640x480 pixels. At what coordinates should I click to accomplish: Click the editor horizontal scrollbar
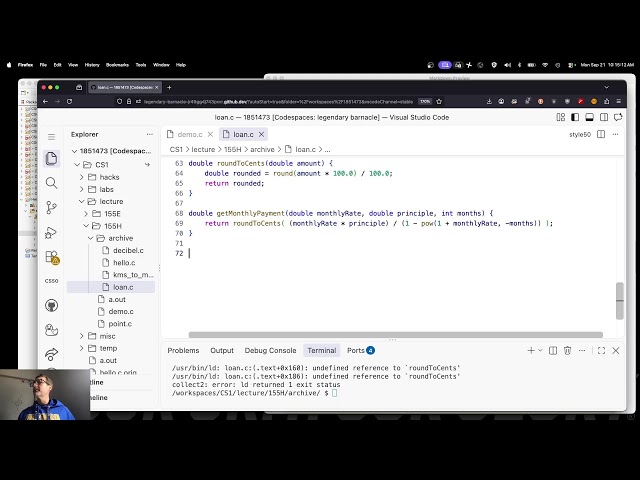(x=396, y=335)
